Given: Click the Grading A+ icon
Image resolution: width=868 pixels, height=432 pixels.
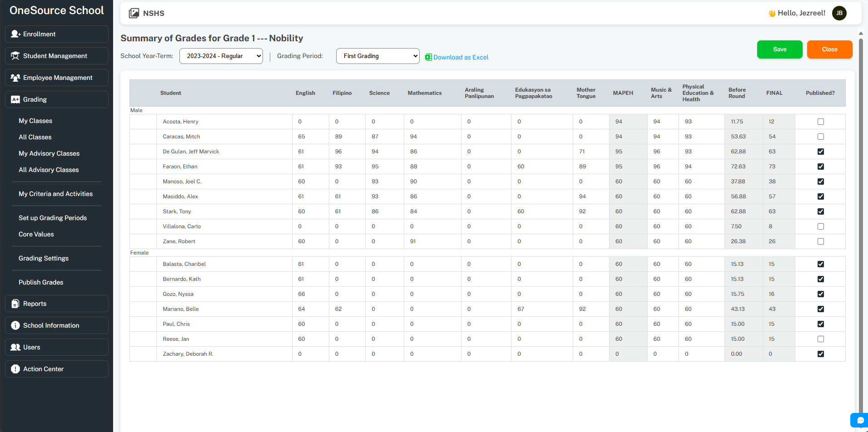Looking at the screenshot, I should 15,99.
